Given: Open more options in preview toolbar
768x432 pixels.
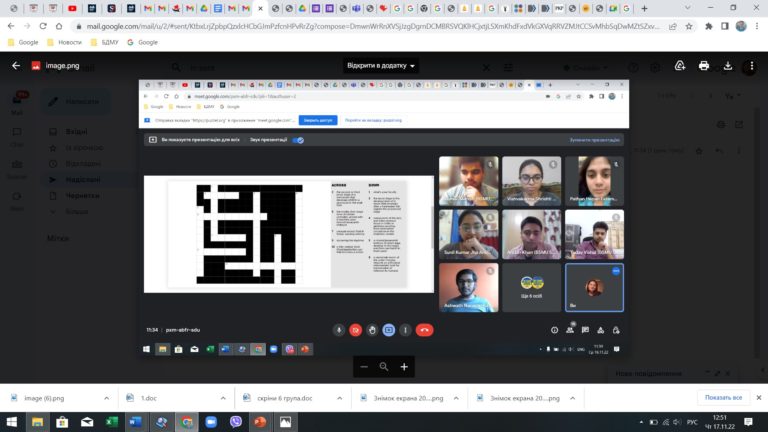Looking at the screenshot, I should (x=752, y=66).
